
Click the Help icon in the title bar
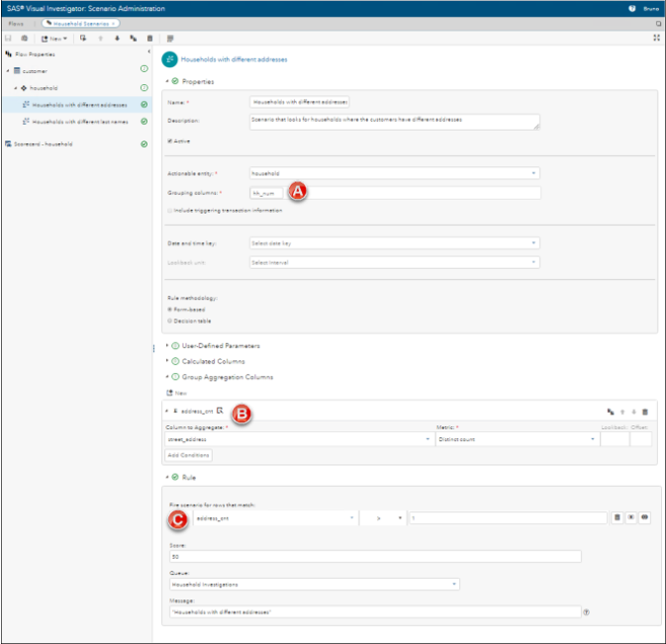coord(631,8)
